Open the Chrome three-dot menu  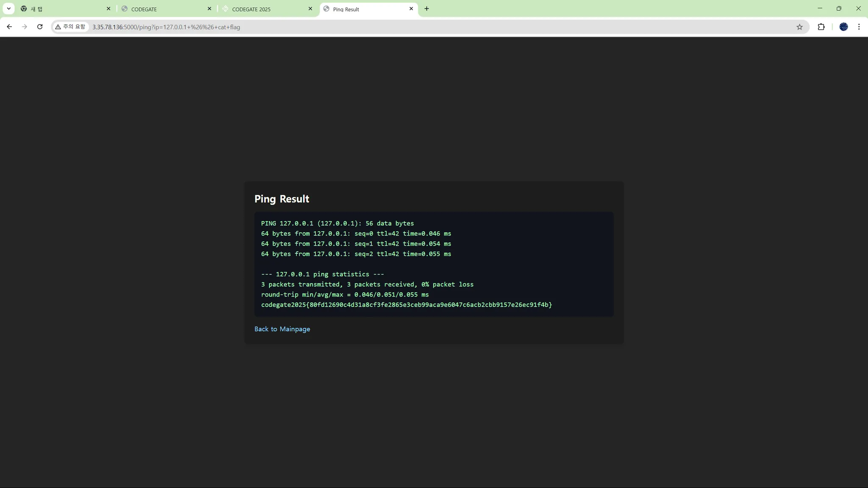click(x=859, y=27)
